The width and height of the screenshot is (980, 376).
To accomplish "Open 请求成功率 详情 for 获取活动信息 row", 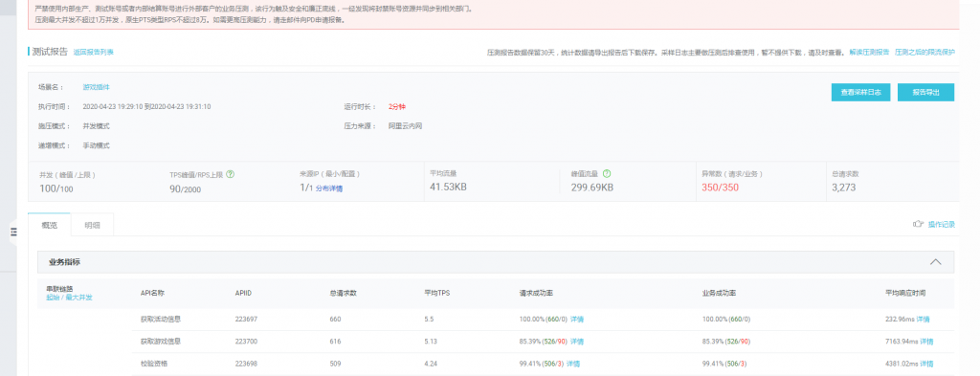I will tap(577, 320).
